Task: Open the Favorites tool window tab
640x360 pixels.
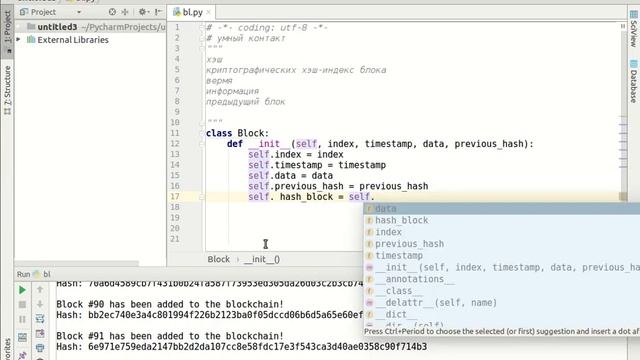Action: [7, 349]
